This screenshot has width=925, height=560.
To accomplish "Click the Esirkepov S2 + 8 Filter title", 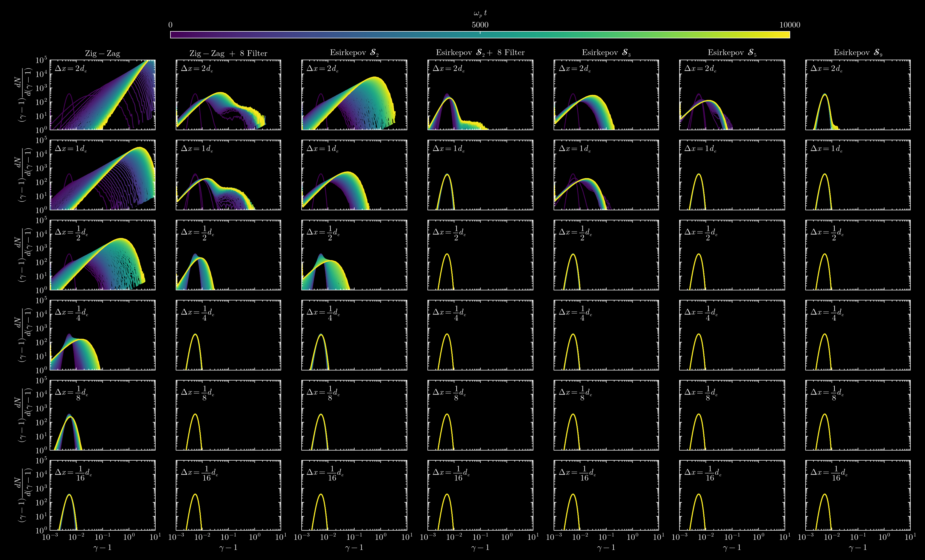I will click(480, 53).
